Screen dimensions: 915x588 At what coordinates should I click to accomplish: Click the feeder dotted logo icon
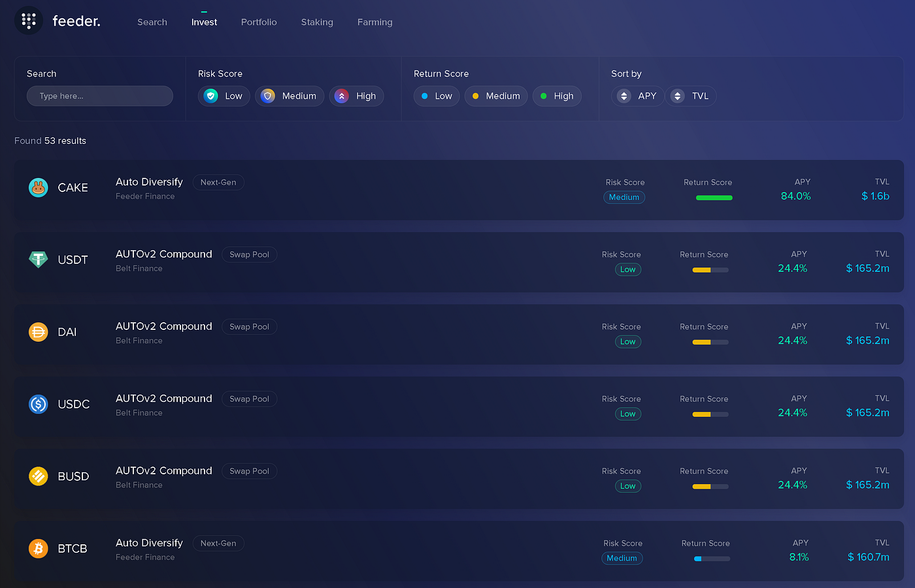29,21
